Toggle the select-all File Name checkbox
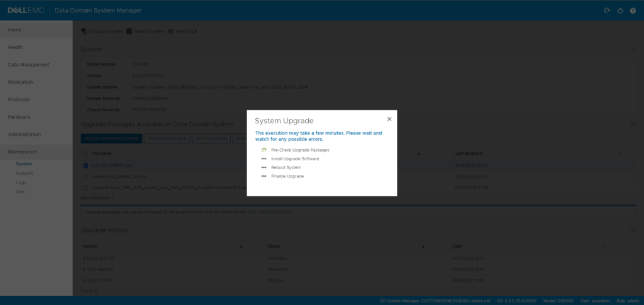This screenshot has height=305, width=644. [x=86, y=153]
